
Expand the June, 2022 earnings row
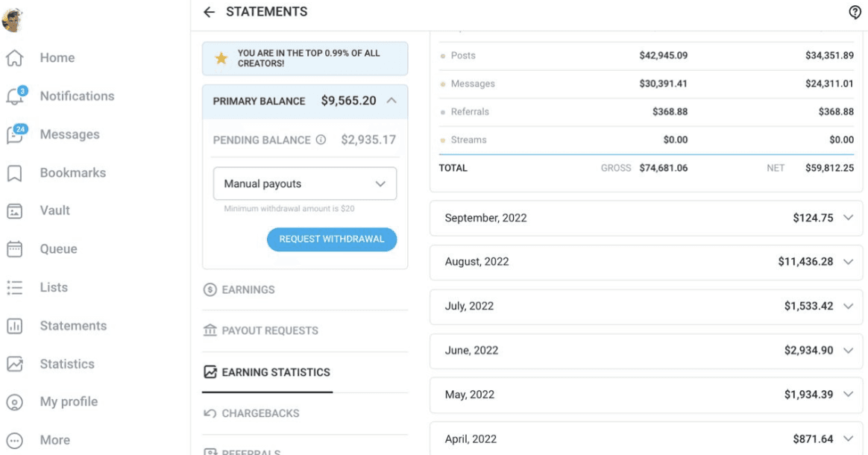(847, 351)
